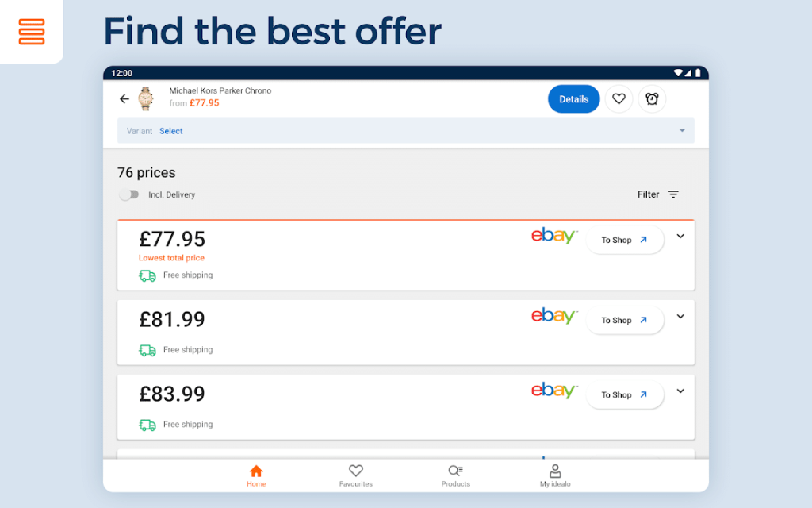This screenshot has height=508, width=812.
Task: Set a price alert with the alarm icon
Action: [652, 98]
